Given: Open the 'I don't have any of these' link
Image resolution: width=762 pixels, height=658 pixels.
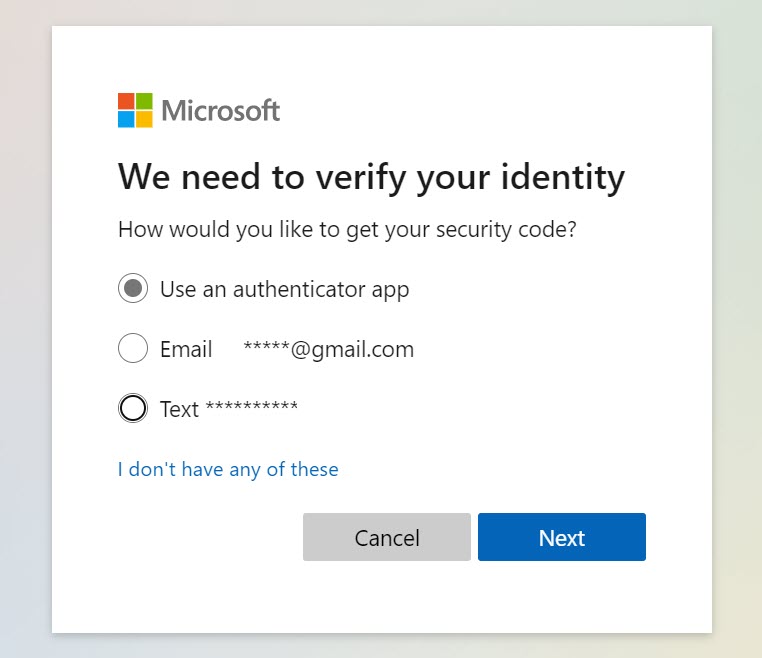Looking at the screenshot, I should (x=228, y=469).
